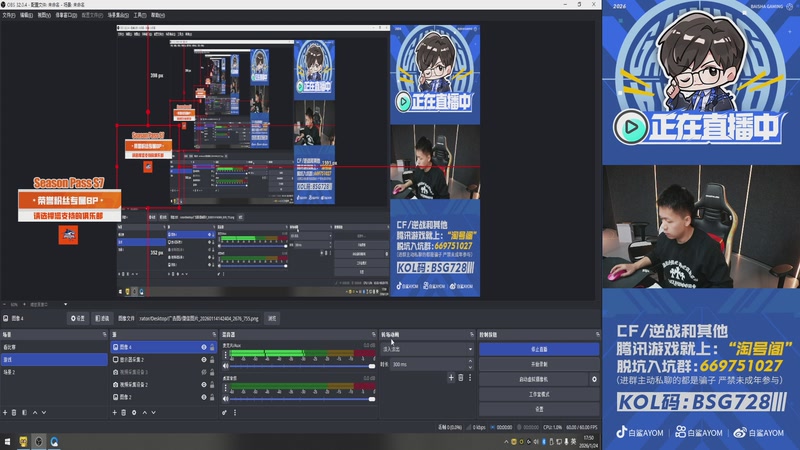Move the selected source up
The height and width of the screenshot is (450, 800).
point(144,412)
